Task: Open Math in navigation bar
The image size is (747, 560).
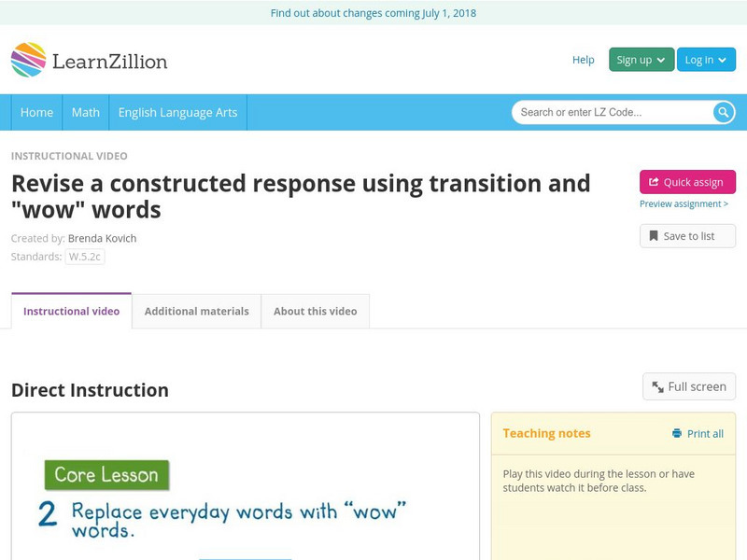Action: click(85, 112)
